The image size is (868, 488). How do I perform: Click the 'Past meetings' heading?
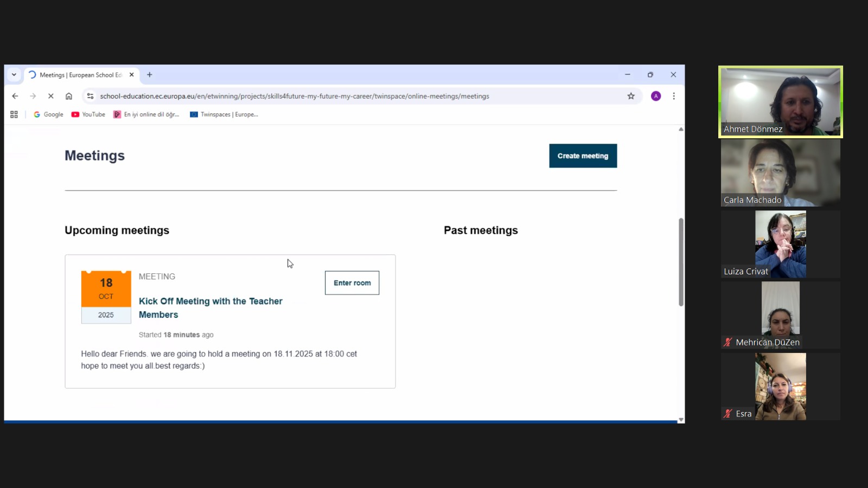point(481,230)
